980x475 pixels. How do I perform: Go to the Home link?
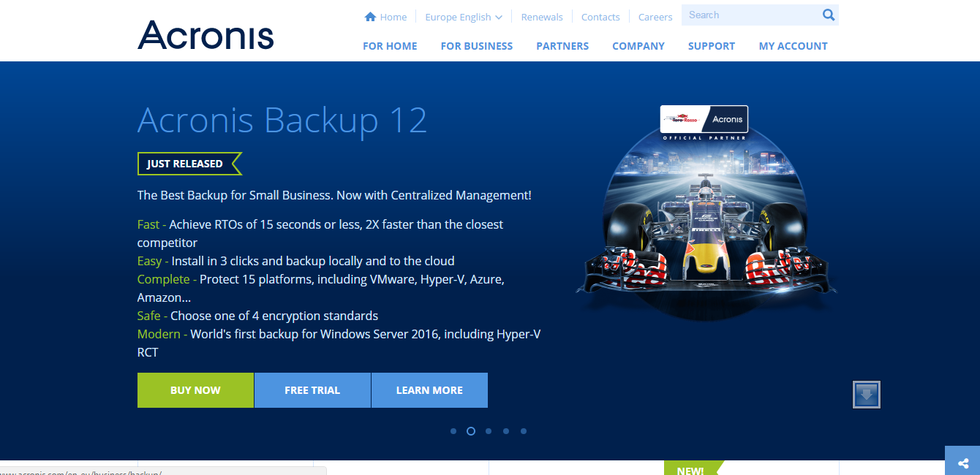click(393, 17)
